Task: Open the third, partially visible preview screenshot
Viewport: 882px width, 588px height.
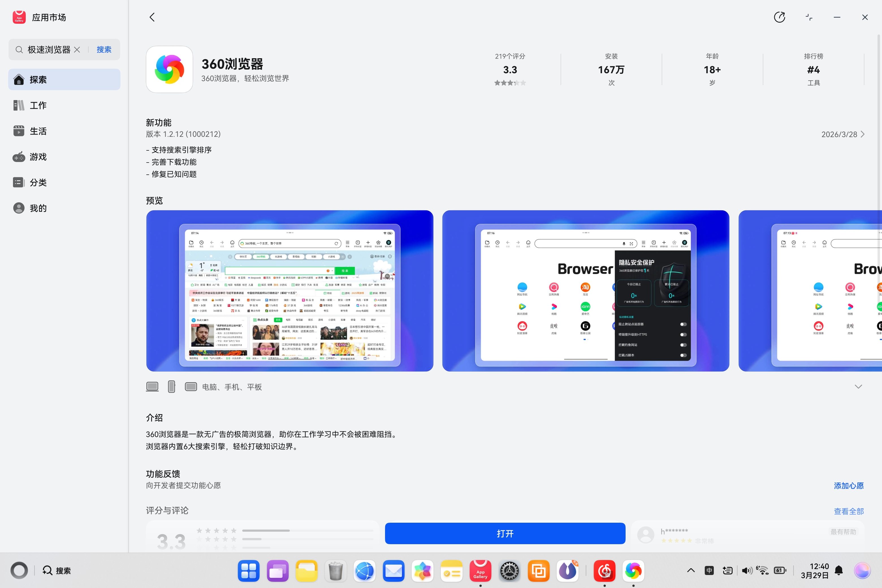Action: (810, 291)
